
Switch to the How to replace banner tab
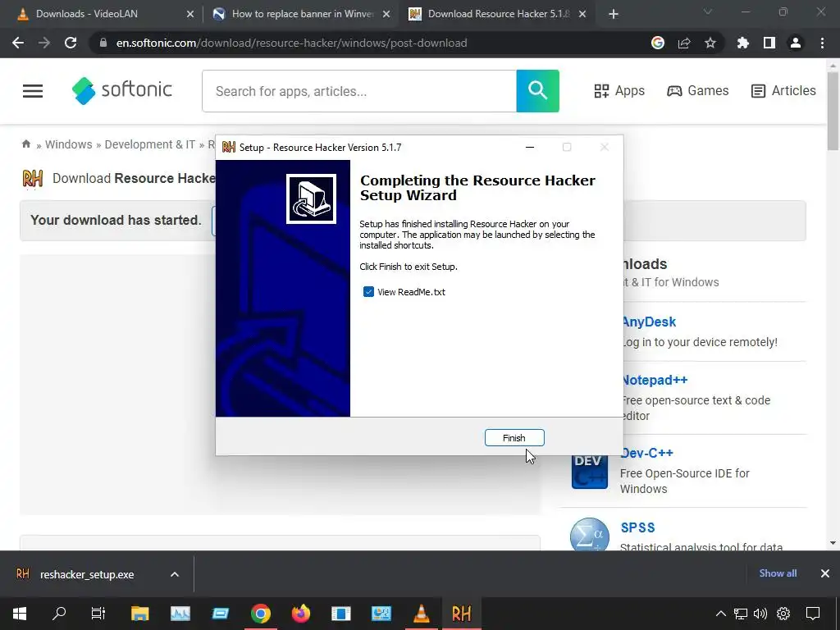tap(302, 14)
